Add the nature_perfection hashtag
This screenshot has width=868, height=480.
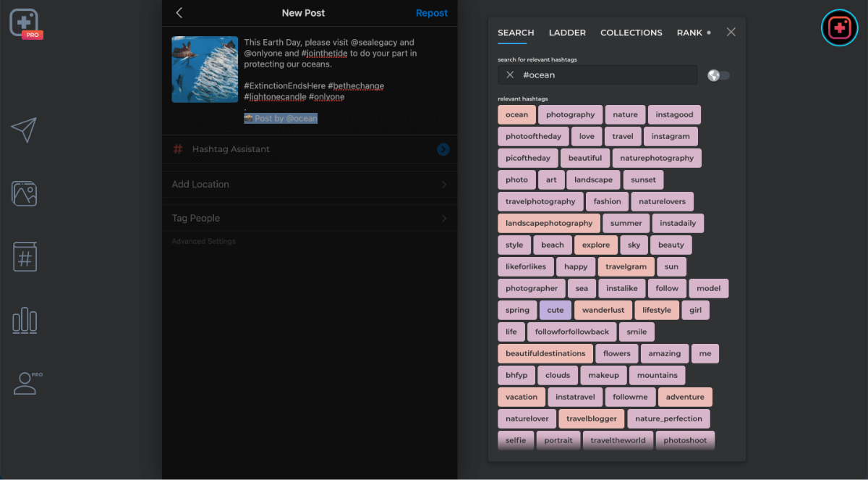tap(668, 418)
